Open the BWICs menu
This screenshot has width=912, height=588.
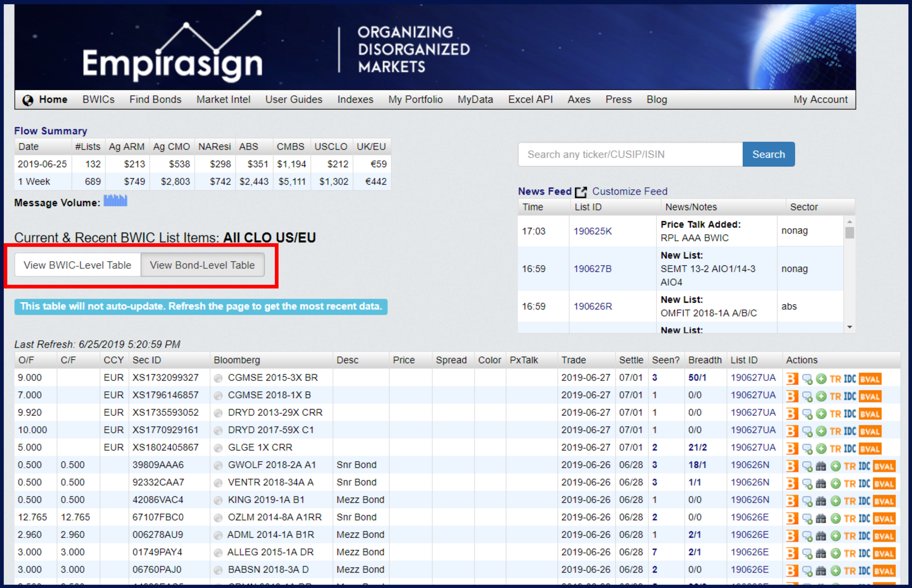pyautogui.click(x=98, y=99)
